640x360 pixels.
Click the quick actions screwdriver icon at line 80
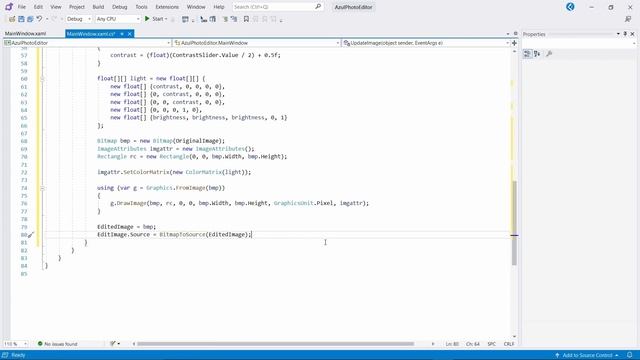coord(31,235)
